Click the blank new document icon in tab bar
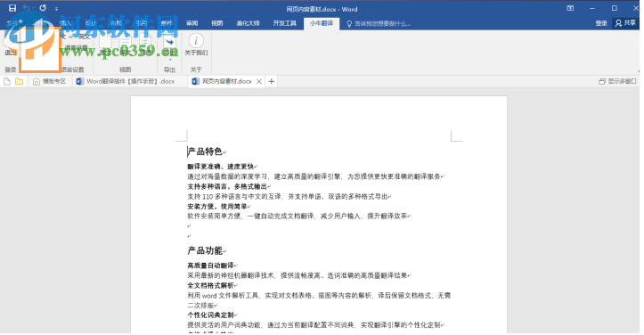This screenshot has width=644, height=335. (7, 81)
